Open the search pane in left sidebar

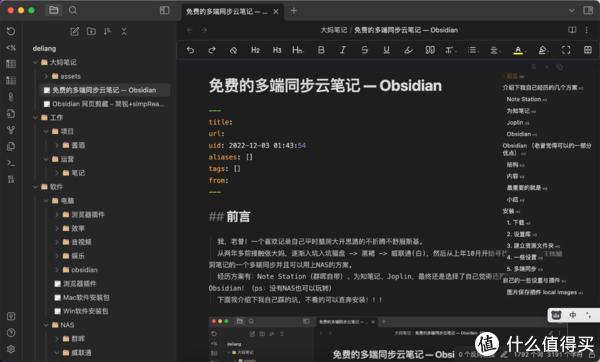(x=73, y=10)
